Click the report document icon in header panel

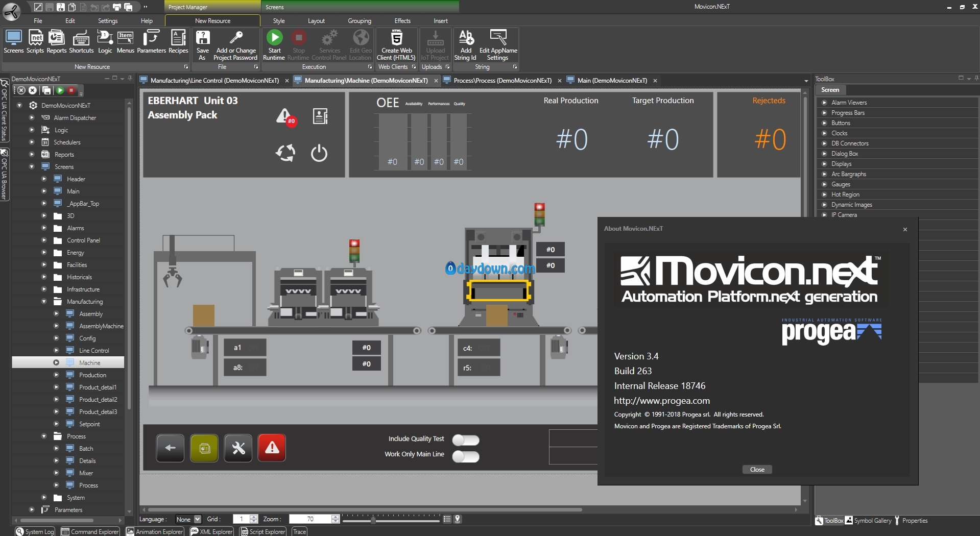320,116
